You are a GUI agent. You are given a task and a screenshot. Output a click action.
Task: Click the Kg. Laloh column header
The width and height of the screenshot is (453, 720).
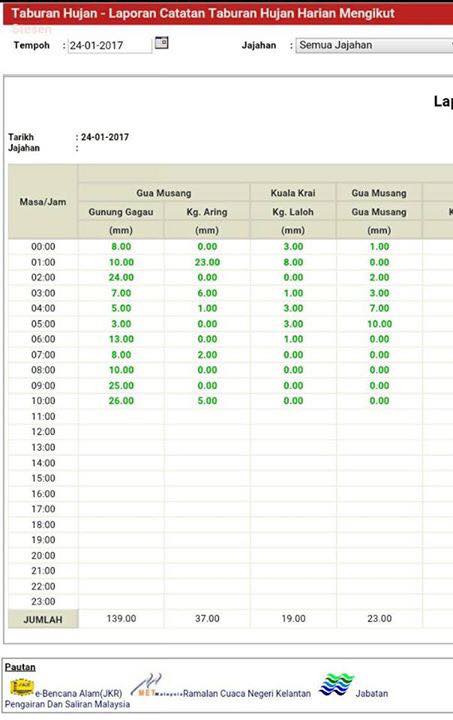pos(293,212)
